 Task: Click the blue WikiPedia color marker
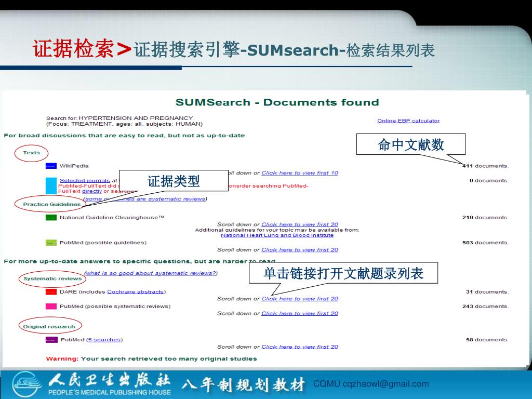(x=51, y=166)
